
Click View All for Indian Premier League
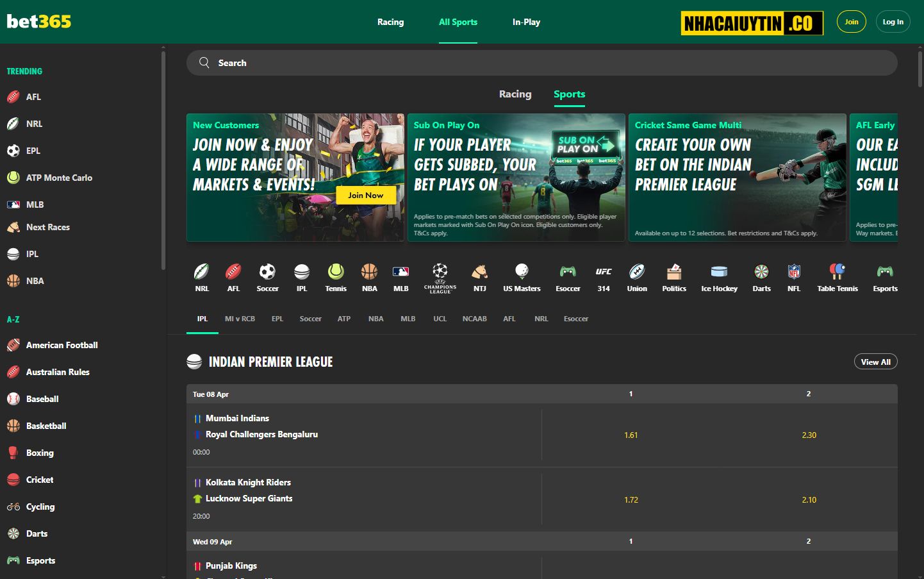(875, 362)
